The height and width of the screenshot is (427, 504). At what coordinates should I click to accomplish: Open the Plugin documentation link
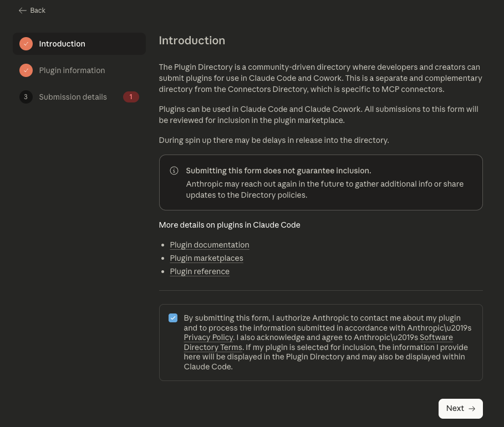pyautogui.click(x=210, y=245)
